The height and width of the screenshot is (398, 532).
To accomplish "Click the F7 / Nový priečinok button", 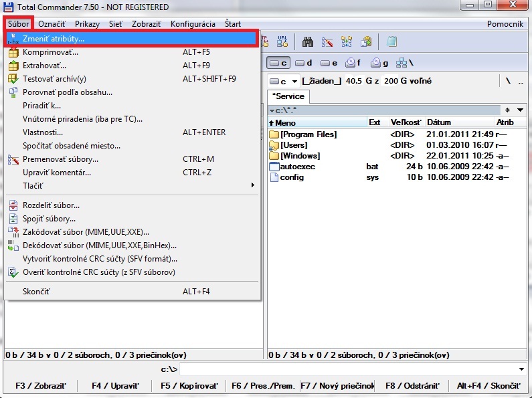I will [x=337, y=386].
